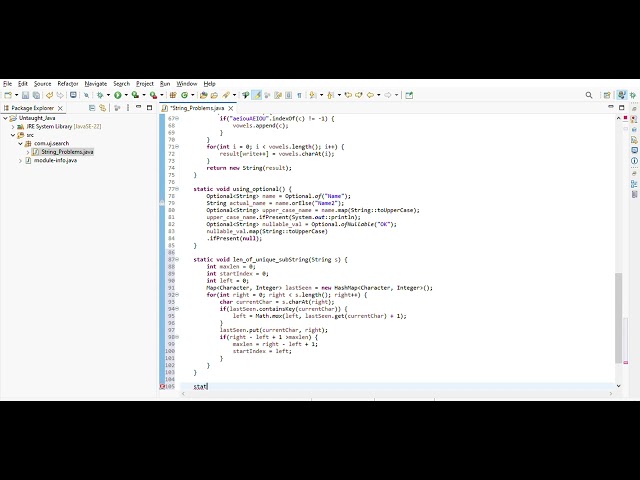The height and width of the screenshot is (480, 640).
Task: Open the Back history dropdown arrow
Action: tap(379, 95)
